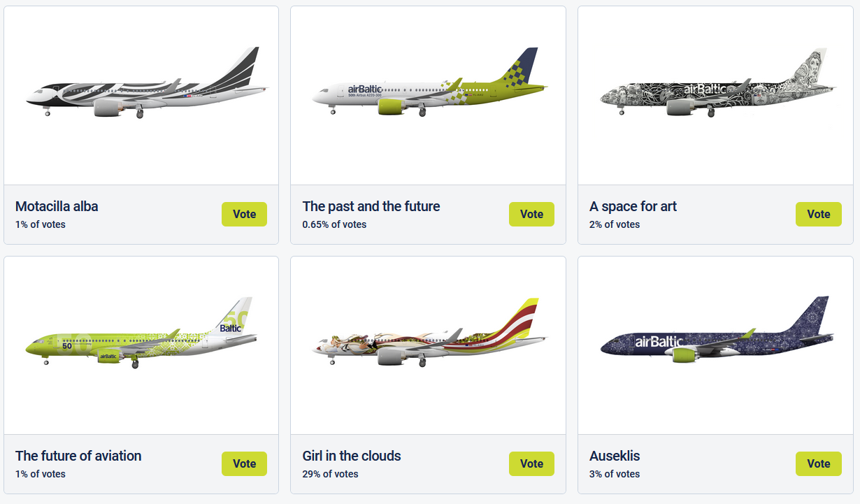The image size is (860, 504).
Task: Vote for the Motacilla alba livery
Action: tap(244, 214)
